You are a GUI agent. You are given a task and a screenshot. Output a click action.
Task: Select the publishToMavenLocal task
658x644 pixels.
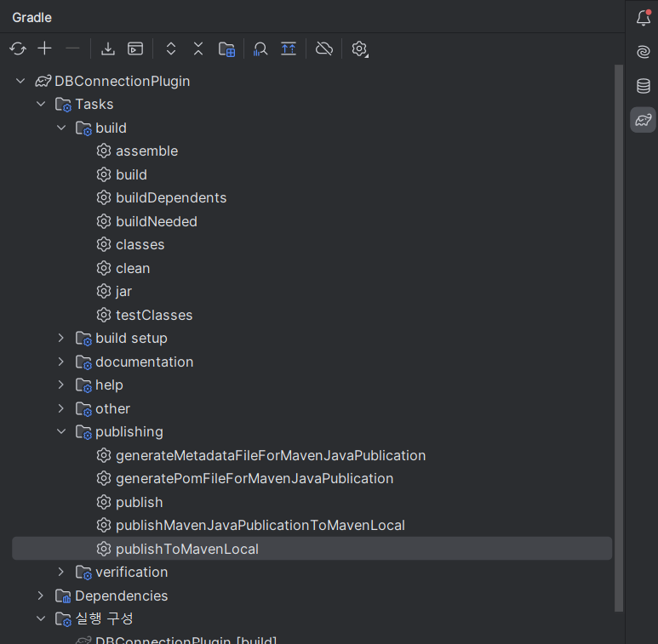pos(312,549)
